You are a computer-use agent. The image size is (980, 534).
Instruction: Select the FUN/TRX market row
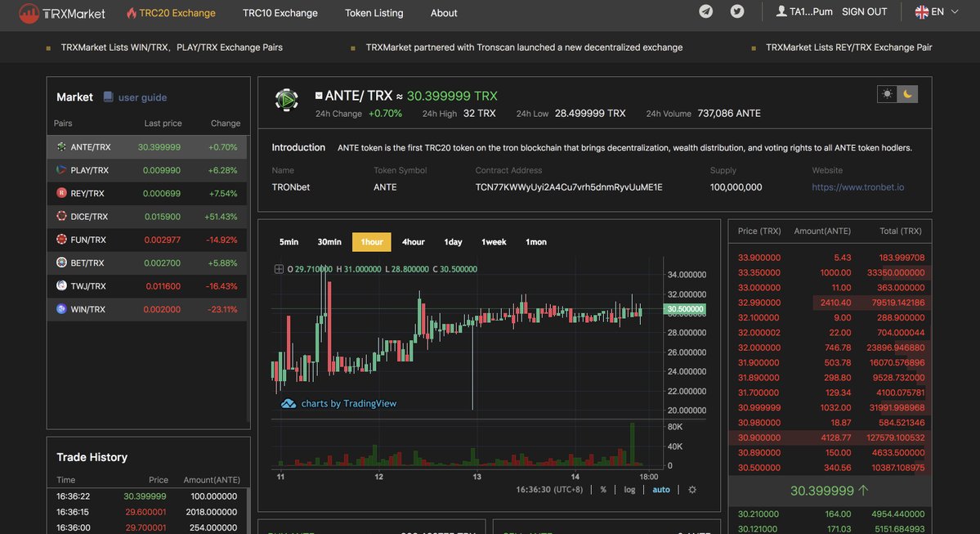147,240
